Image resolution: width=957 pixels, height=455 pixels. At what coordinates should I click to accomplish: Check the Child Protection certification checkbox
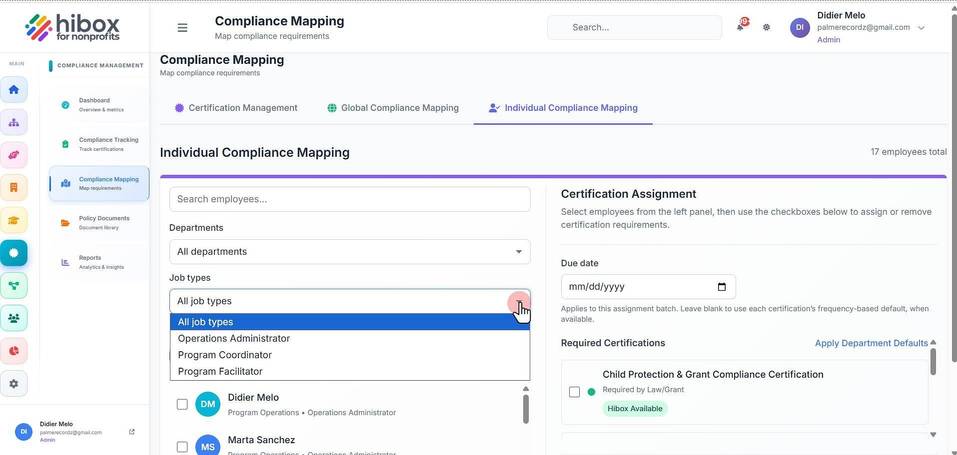[574, 392]
